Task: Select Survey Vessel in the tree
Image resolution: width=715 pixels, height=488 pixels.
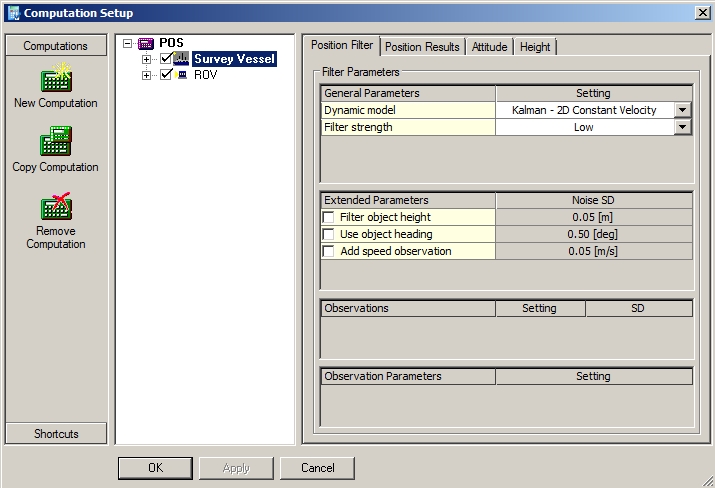Action: pos(234,59)
